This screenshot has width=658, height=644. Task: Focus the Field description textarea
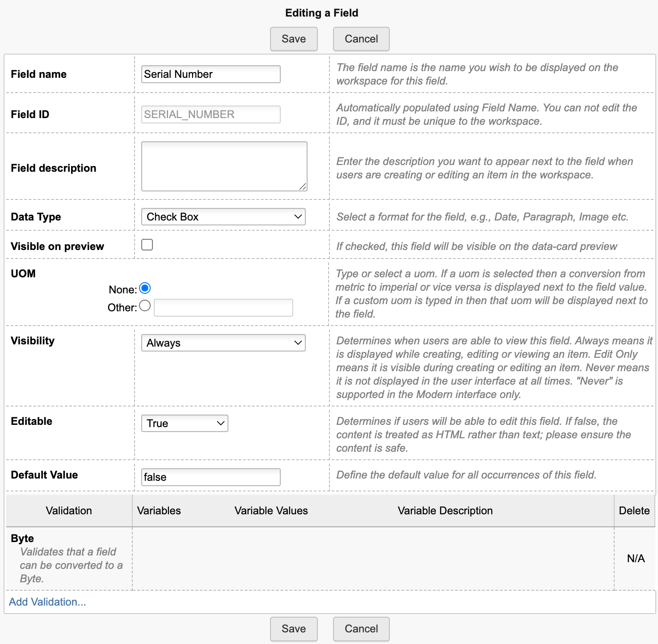(x=224, y=166)
